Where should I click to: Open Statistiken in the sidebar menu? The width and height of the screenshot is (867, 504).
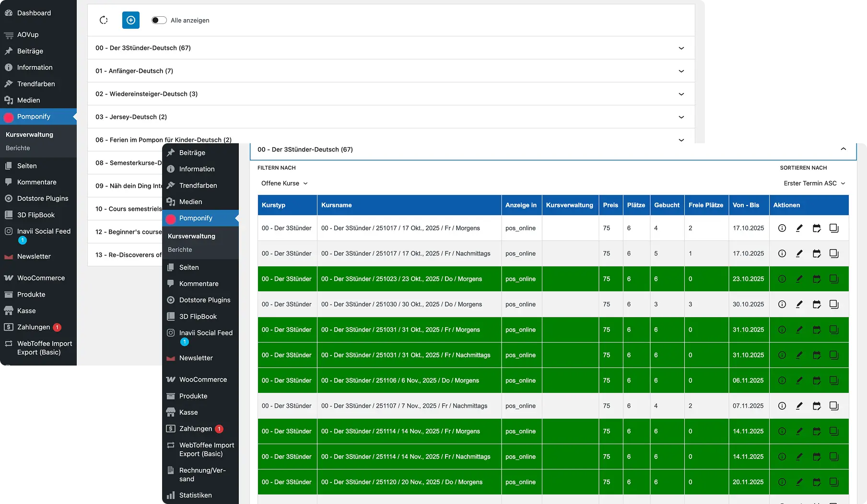(195, 495)
